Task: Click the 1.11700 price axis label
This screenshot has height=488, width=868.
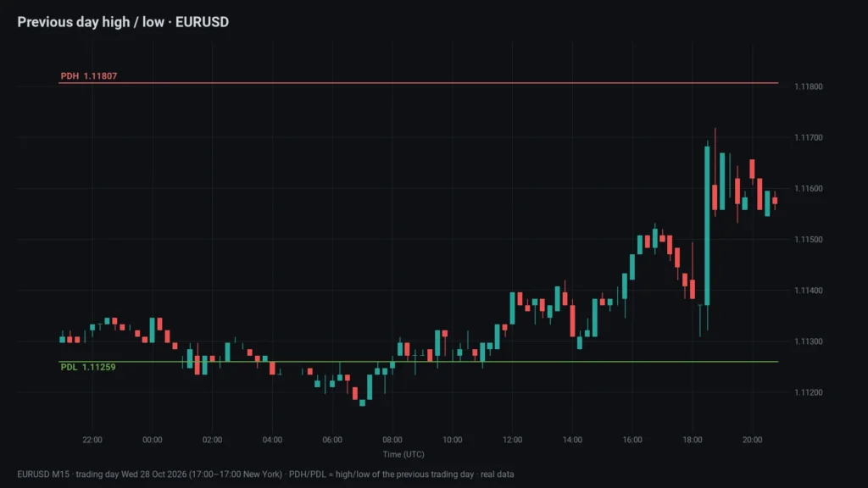Action: [x=808, y=138]
